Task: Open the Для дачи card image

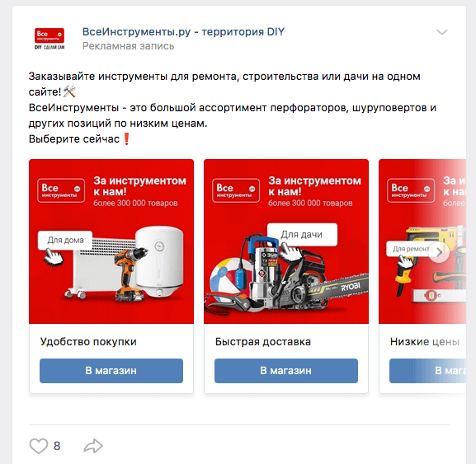Action: pyautogui.click(x=286, y=241)
